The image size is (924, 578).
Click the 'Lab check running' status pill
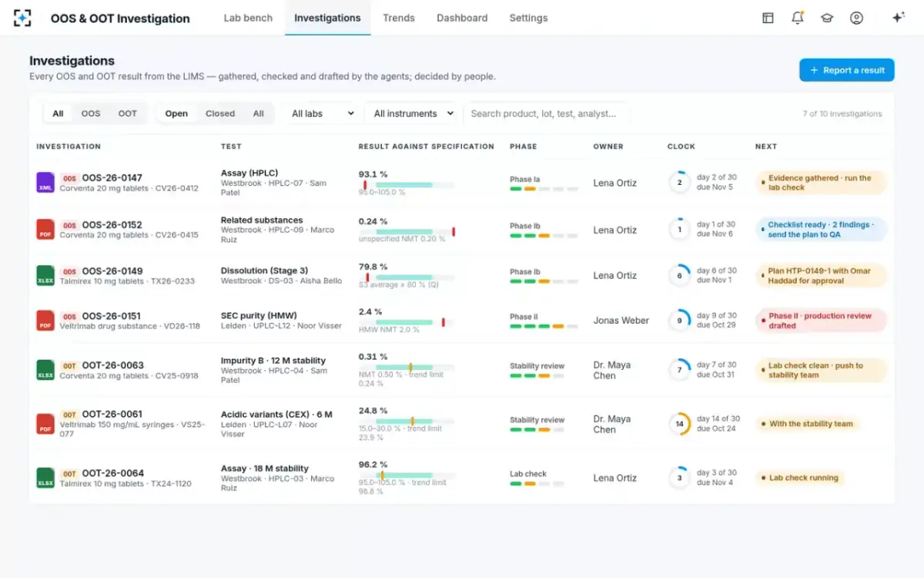click(x=800, y=478)
